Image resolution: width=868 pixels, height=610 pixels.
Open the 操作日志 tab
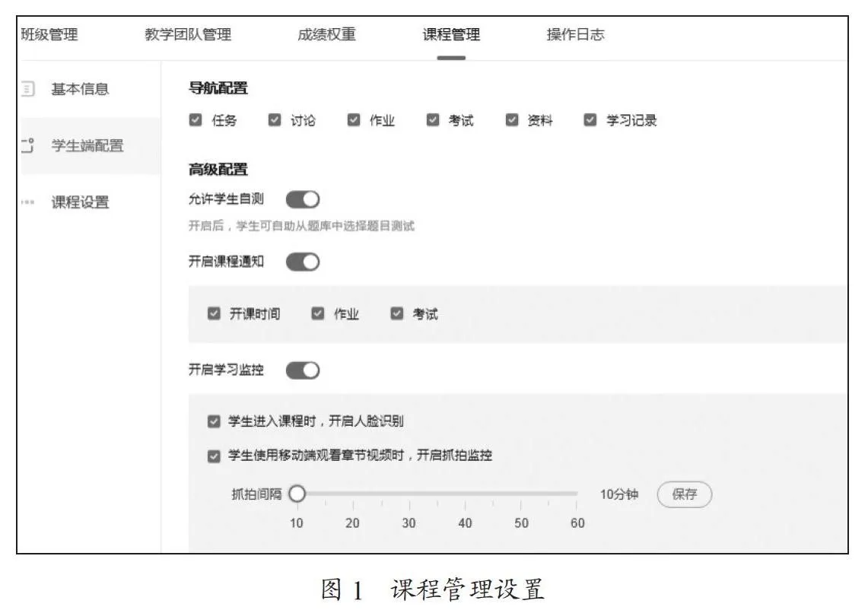(576, 34)
